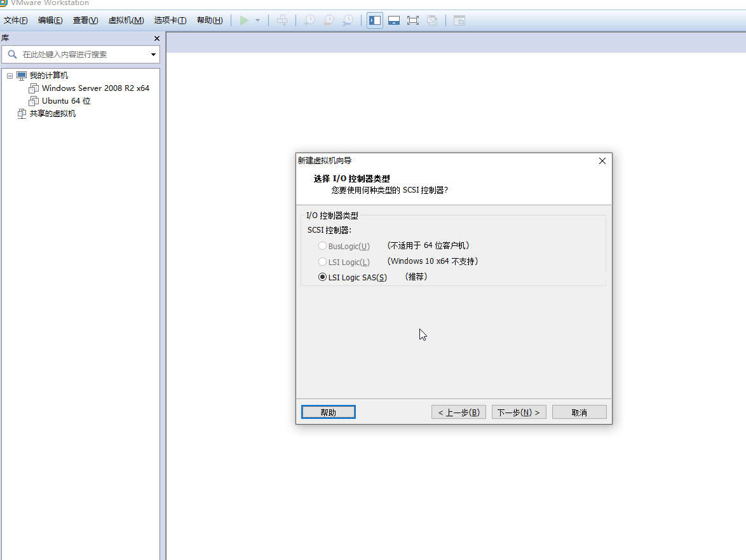746x560 pixels.
Task: Click the full screen mode icon
Action: point(413,20)
